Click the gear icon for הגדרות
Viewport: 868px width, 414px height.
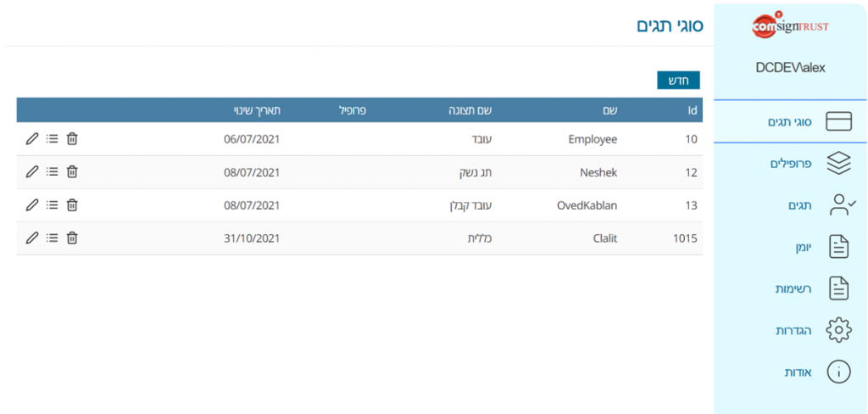point(837,330)
